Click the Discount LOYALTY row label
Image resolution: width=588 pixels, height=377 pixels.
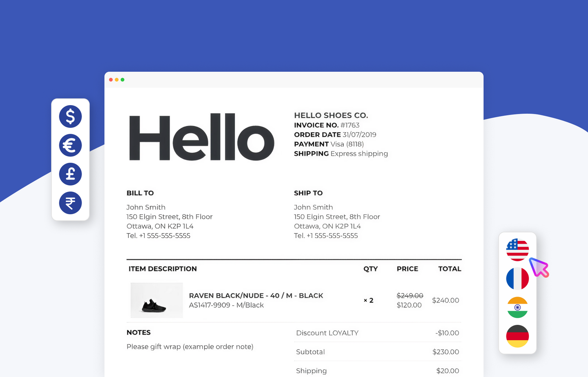pos(327,333)
